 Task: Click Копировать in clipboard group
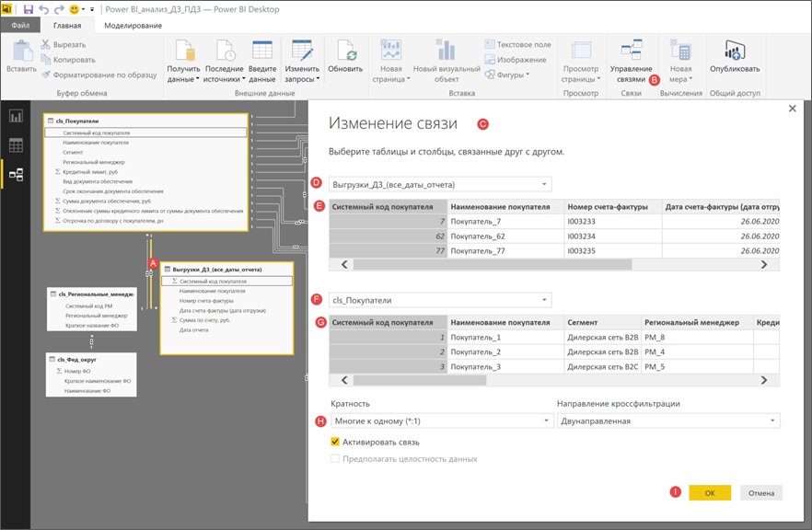coord(68,60)
